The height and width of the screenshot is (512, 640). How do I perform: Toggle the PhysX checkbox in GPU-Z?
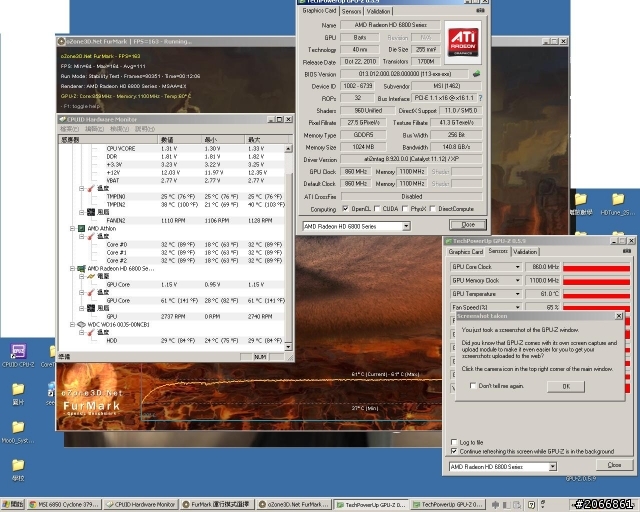tap(405, 209)
